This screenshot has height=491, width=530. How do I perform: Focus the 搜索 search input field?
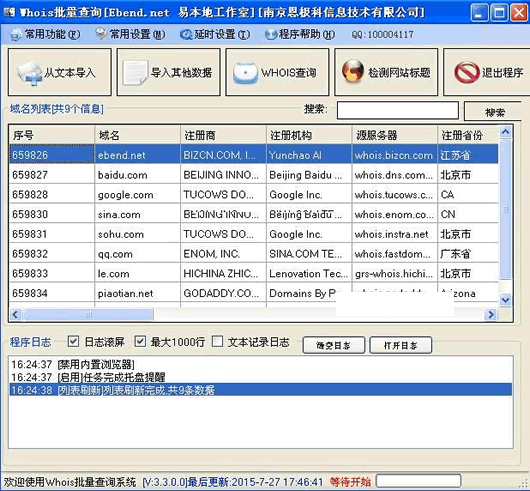pos(398,110)
